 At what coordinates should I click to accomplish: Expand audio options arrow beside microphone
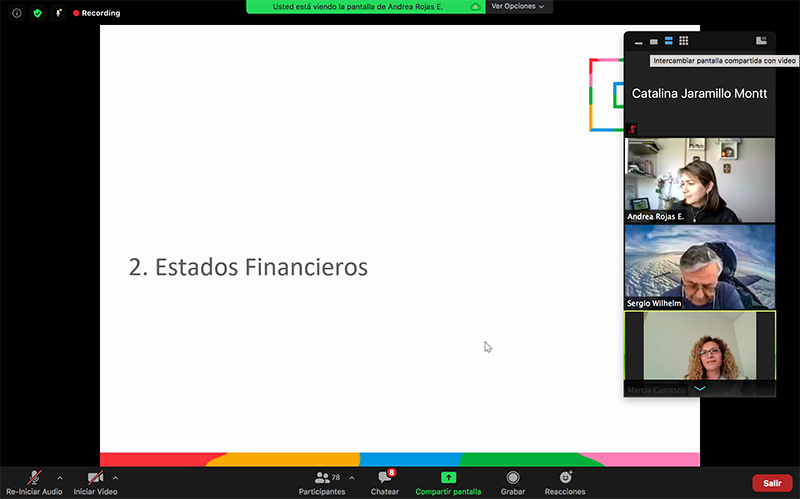[60, 478]
